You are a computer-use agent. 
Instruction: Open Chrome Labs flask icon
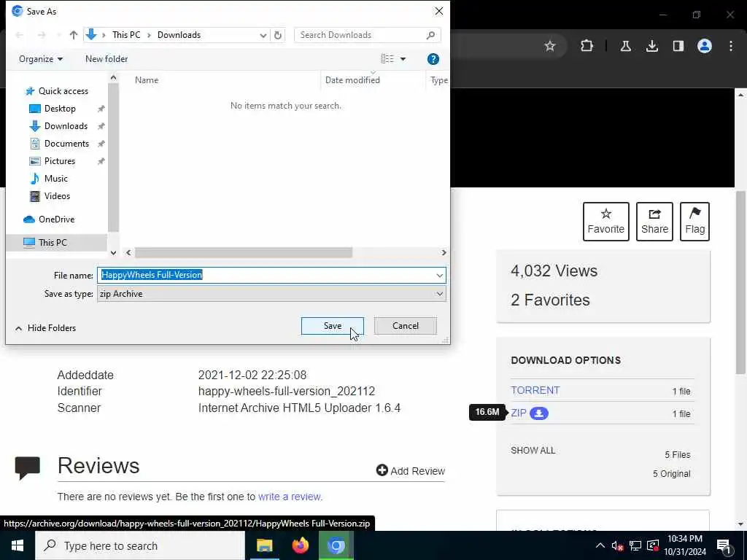626,46
